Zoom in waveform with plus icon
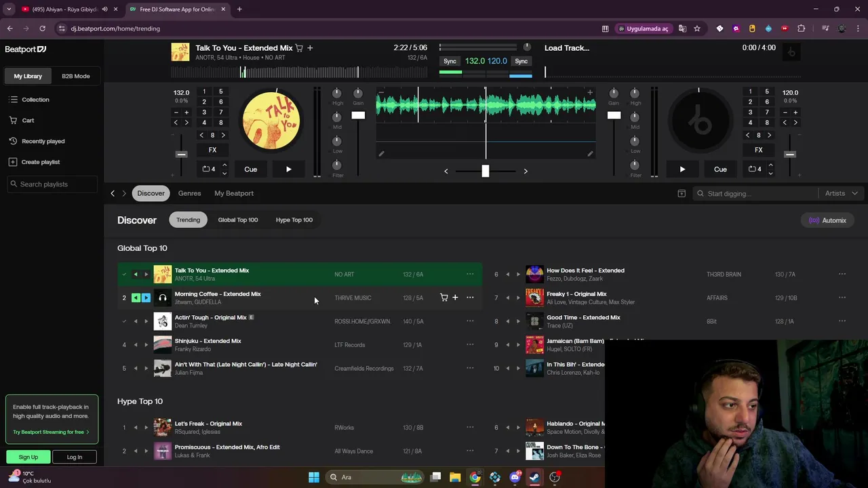The height and width of the screenshot is (488, 868). click(x=590, y=92)
